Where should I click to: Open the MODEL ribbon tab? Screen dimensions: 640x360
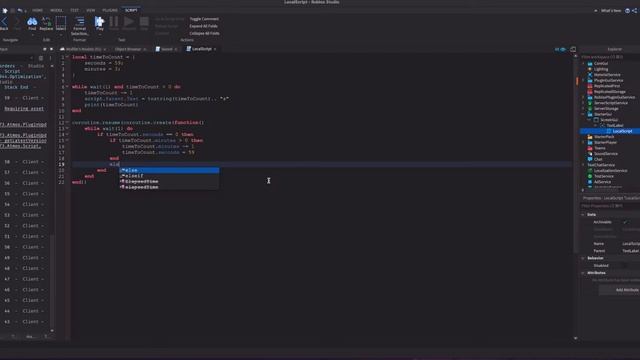[x=56, y=10]
